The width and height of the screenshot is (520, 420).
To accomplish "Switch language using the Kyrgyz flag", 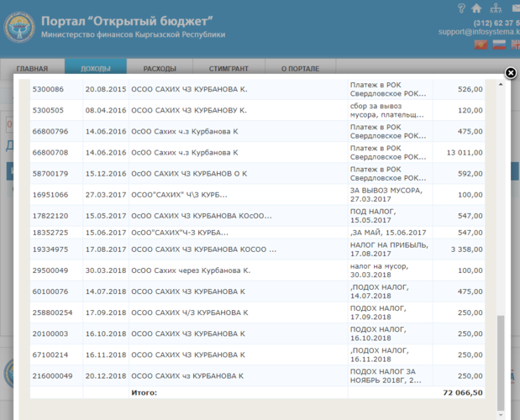I will [x=481, y=44].
